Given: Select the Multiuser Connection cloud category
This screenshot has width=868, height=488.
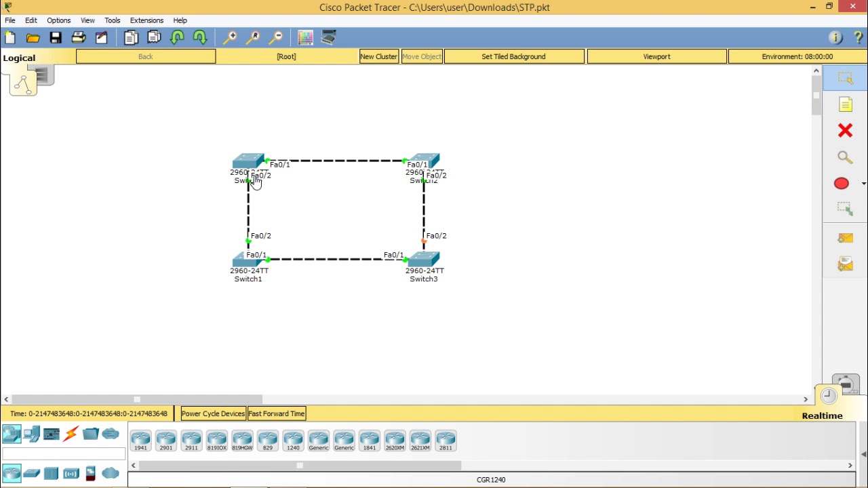Looking at the screenshot, I should (x=111, y=434).
